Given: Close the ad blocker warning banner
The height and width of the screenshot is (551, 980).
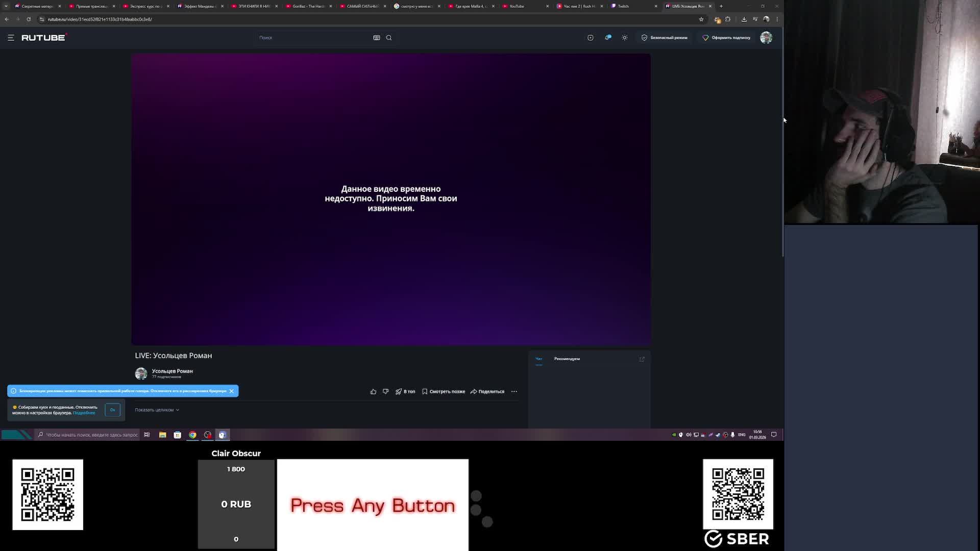Looking at the screenshot, I should pos(231,391).
